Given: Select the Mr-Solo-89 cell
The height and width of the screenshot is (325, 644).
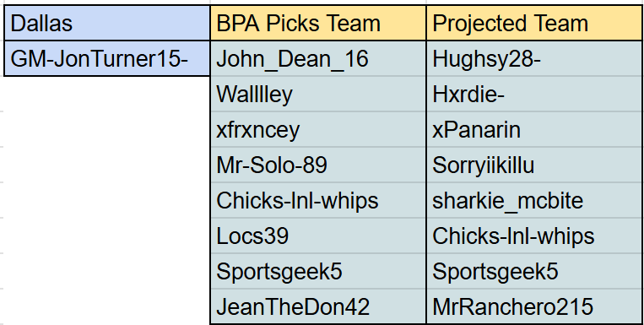Looking at the screenshot, I should [x=318, y=165].
